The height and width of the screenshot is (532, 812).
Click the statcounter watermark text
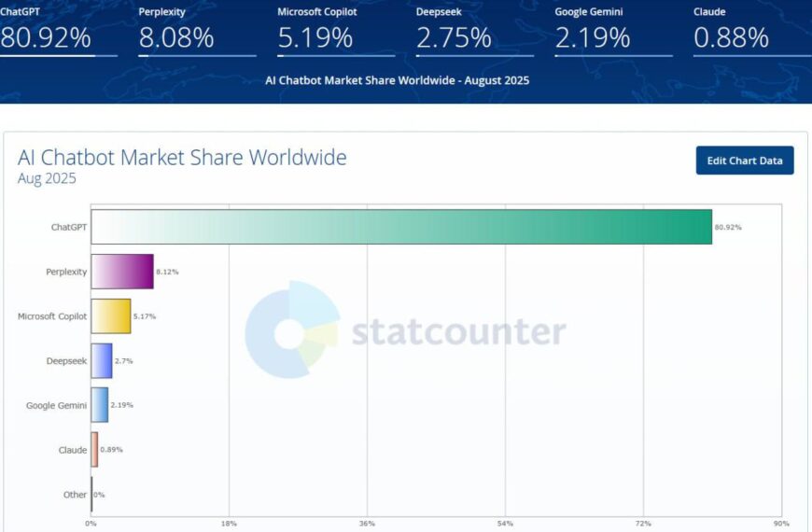[458, 332]
